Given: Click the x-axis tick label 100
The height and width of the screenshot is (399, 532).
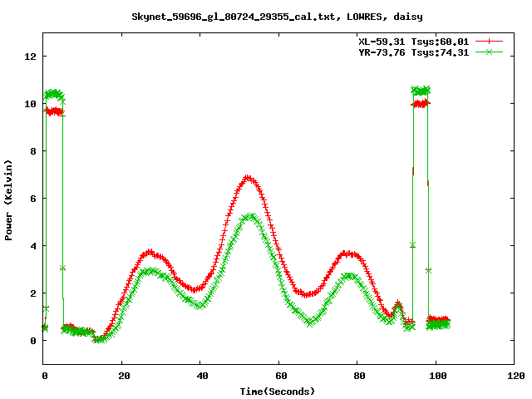Looking at the screenshot, I should click(438, 376).
